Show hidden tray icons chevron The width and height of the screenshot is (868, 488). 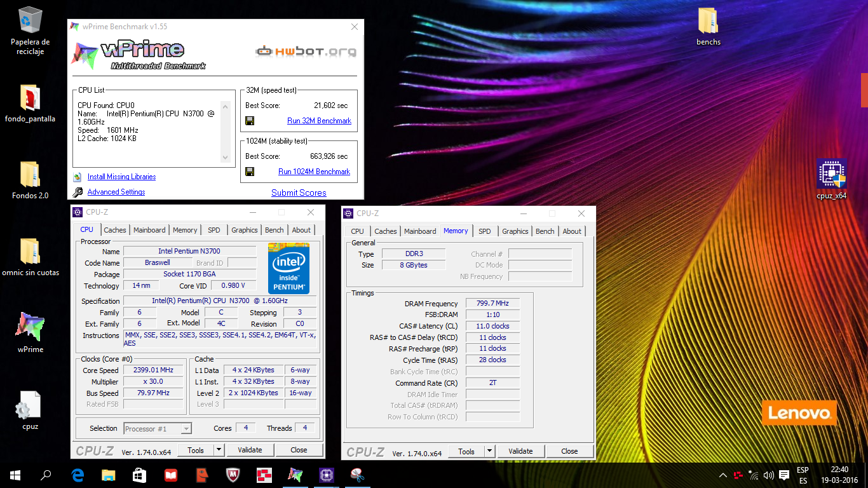[x=723, y=475]
